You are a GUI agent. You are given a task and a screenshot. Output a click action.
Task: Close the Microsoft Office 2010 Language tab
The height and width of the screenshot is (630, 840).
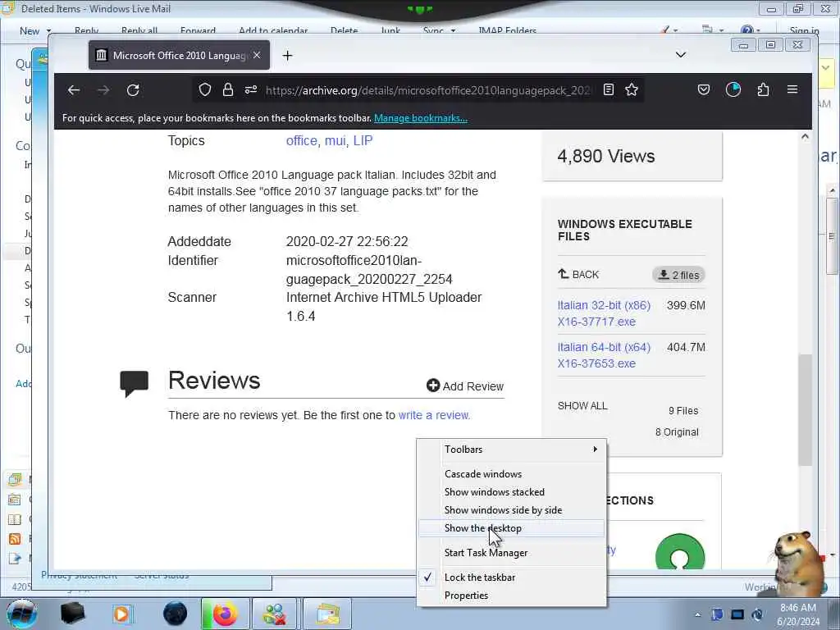(x=257, y=55)
